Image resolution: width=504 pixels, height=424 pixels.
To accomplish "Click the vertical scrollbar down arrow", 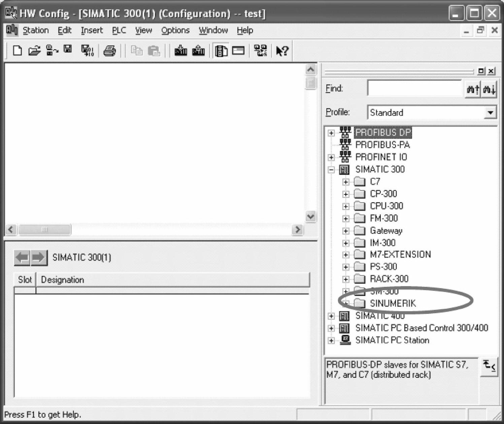I will click(x=310, y=216).
